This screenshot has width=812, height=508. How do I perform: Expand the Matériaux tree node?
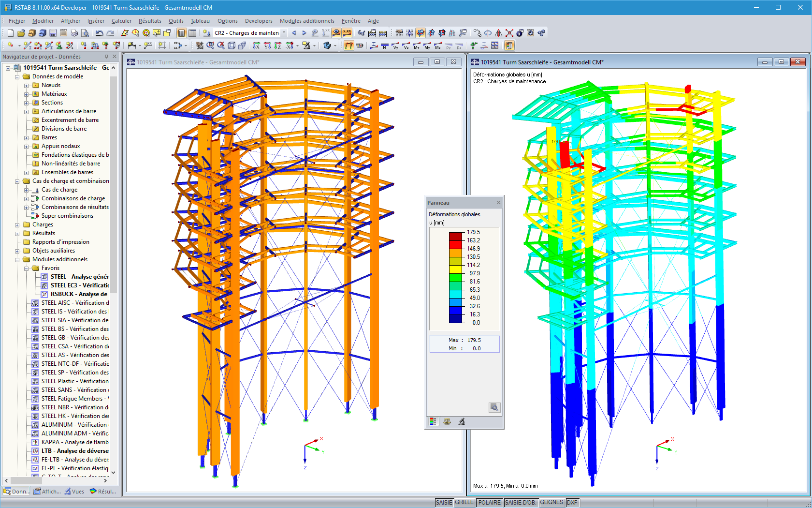(x=27, y=94)
